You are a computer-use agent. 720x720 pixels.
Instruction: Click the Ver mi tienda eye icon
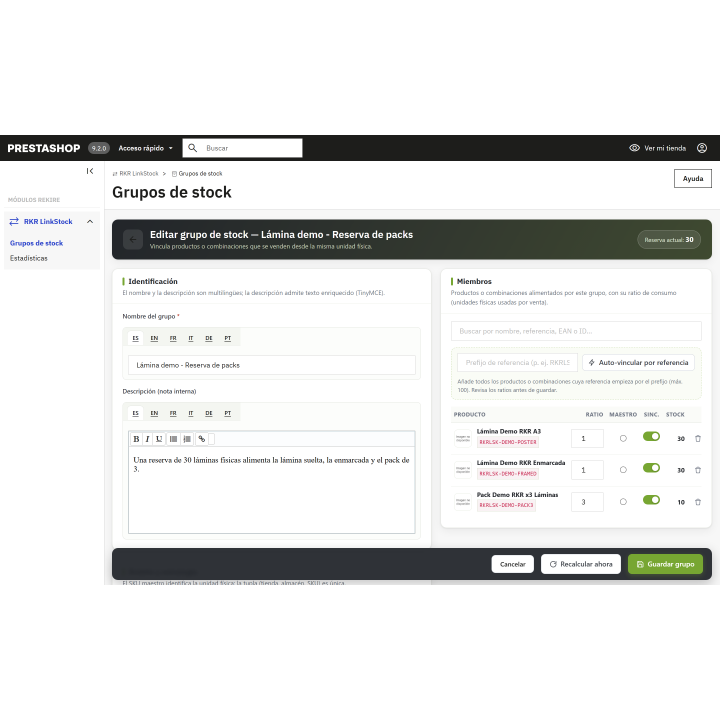pos(634,148)
